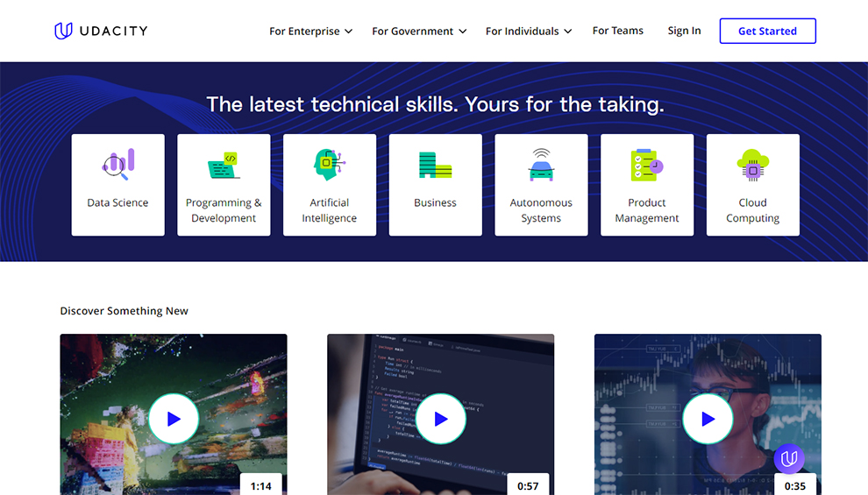Click the 0:57 duration badge

click(528, 485)
